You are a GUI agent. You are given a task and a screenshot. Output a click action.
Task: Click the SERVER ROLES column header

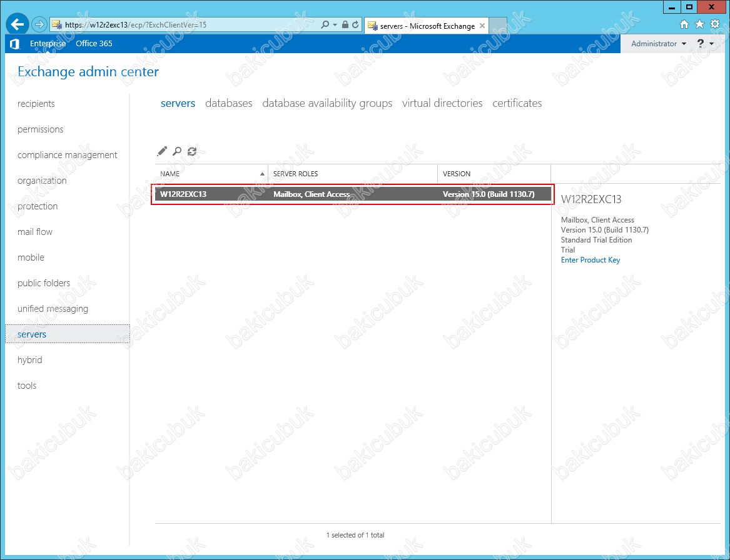(x=353, y=174)
